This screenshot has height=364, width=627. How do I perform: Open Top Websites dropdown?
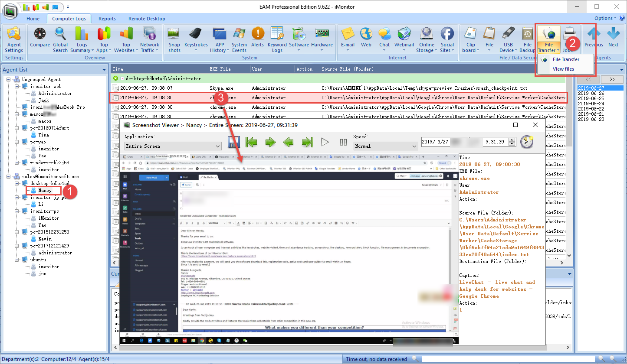pos(126,39)
